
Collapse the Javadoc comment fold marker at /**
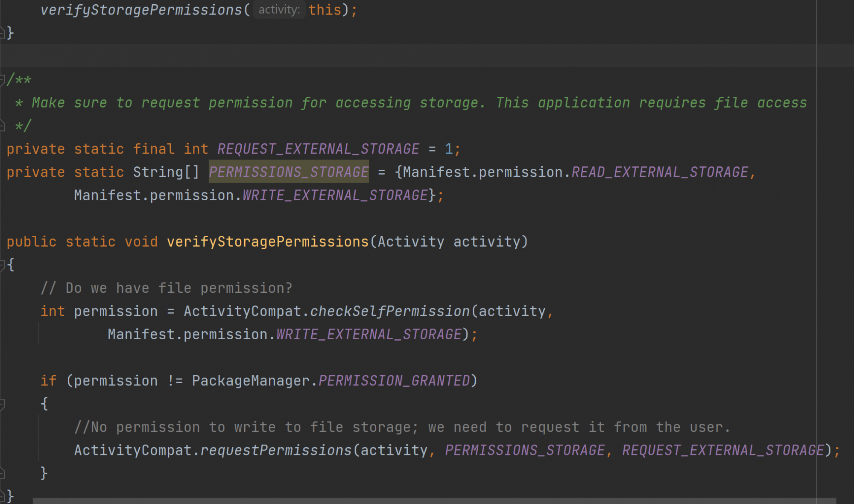(2, 79)
